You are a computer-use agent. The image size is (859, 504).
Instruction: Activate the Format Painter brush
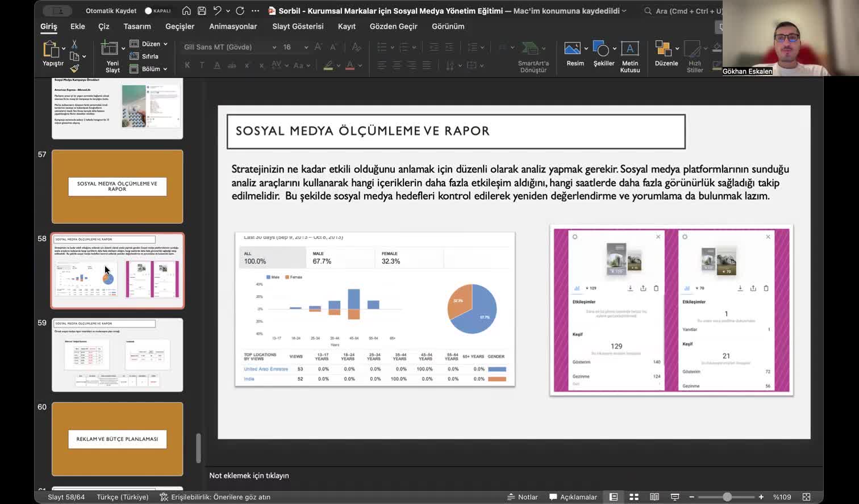[x=74, y=69]
